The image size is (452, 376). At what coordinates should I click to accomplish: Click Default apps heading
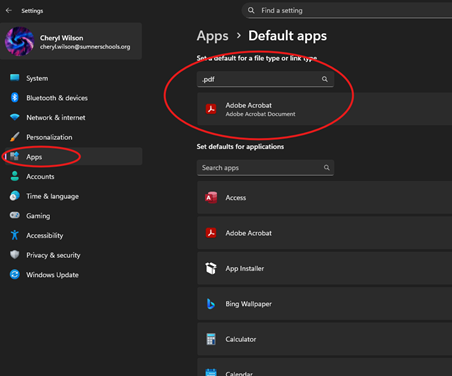click(287, 36)
